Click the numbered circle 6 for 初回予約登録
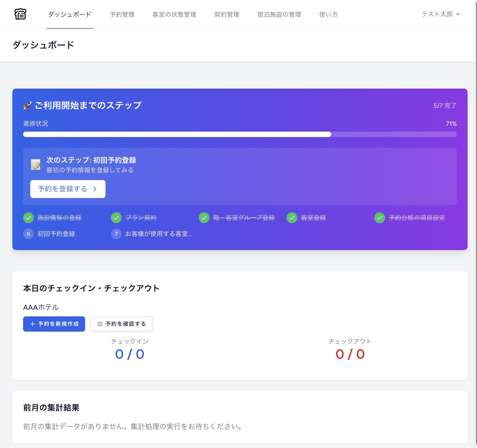Viewport: 477px width, 448px height. pyautogui.click(x=28, y=234)
